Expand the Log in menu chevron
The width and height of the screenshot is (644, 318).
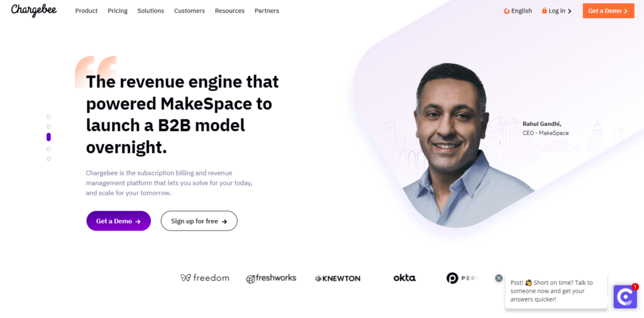[x=570, y=11]
